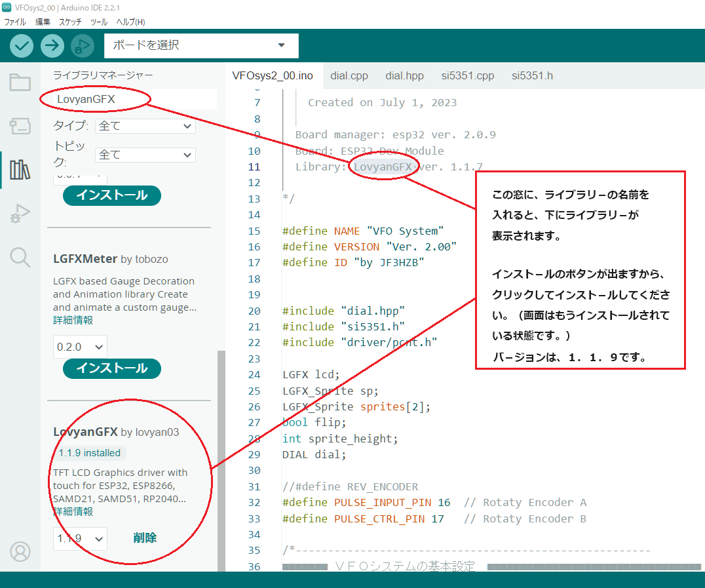705x588 pixels.
Task: Click the #define PULSE_CTRL_PIN 17 line
Action: (363, 519)
